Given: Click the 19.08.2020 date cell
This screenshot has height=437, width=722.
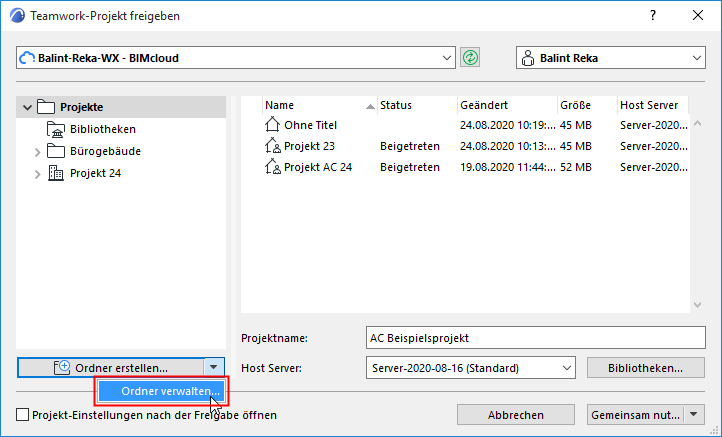Looking at the screenshot, I should click(x=507, y=167).
